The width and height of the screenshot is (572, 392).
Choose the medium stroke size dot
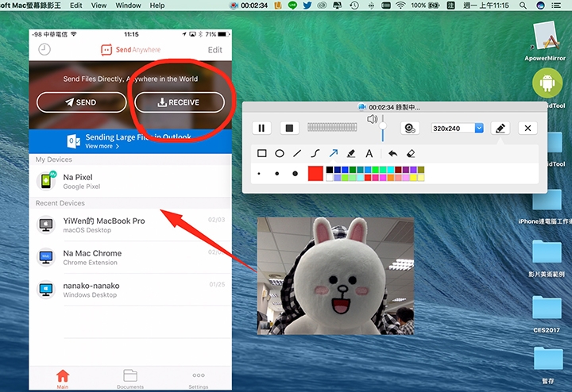tap(277, 174)
